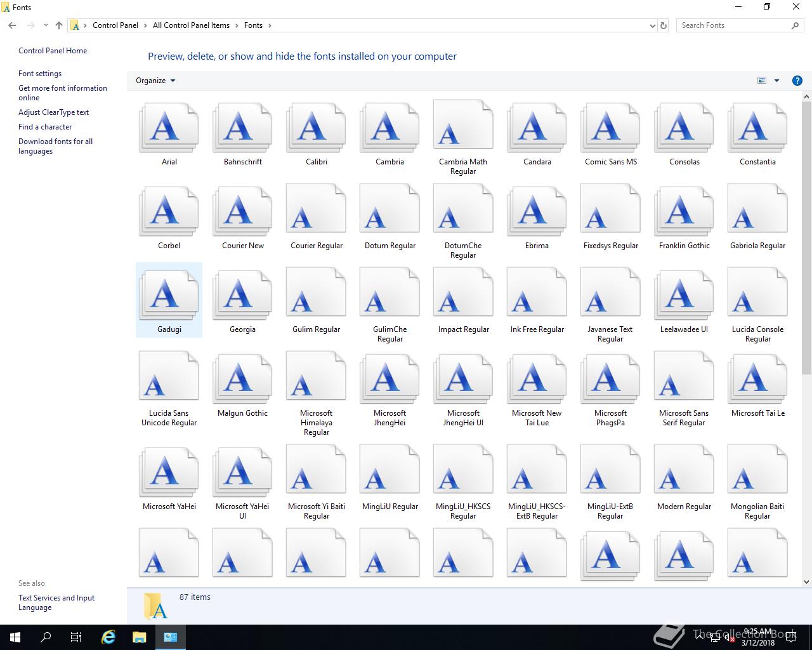Select the Javanese Text Regular font
812x650 pixels.
[610, 292]
